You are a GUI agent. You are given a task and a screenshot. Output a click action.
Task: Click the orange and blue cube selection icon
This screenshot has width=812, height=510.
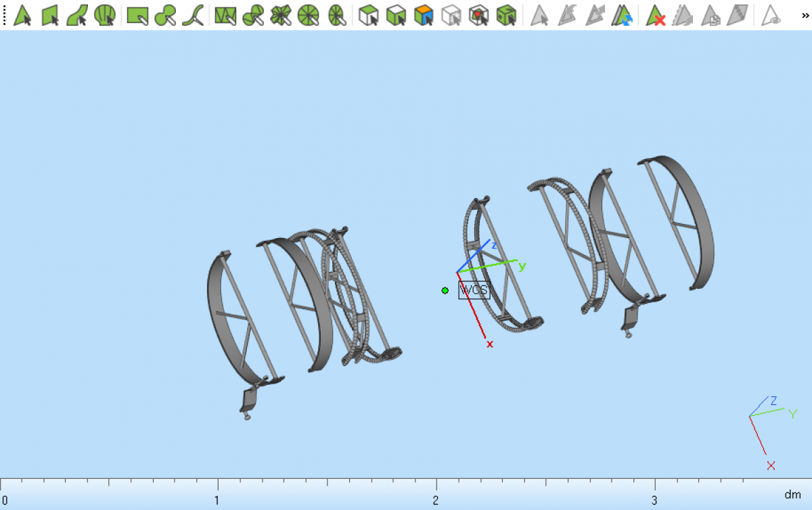(424, 15)
